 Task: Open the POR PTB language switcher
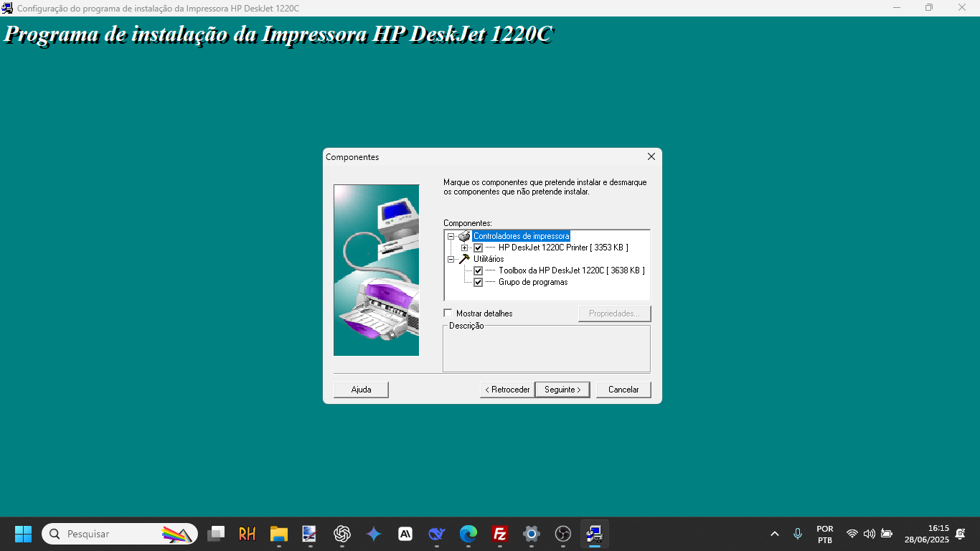click(825, 534)
